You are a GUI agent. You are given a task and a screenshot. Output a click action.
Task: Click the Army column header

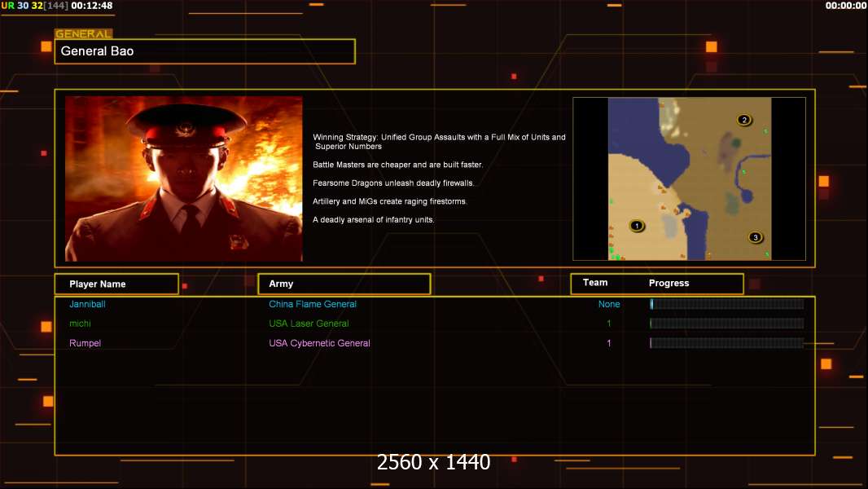click(344, 284)
